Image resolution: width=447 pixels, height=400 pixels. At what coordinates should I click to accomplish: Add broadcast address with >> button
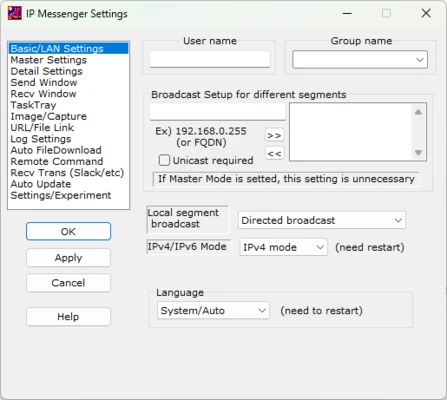(274, 135)
